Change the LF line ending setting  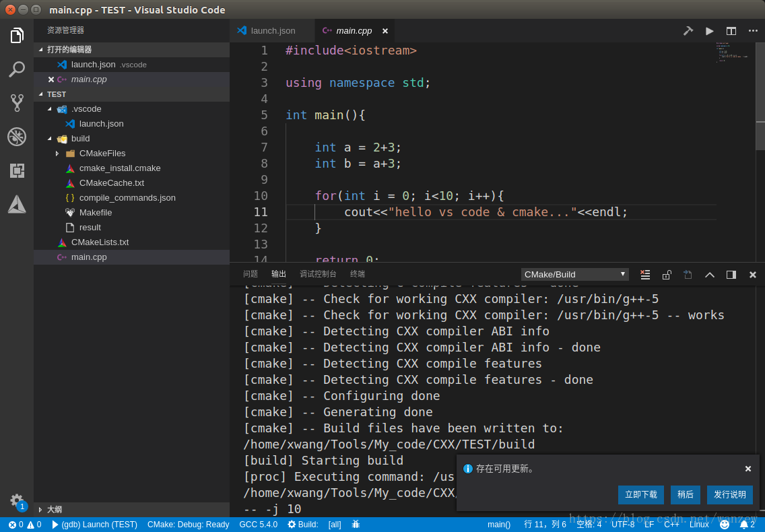click(649, 525)
